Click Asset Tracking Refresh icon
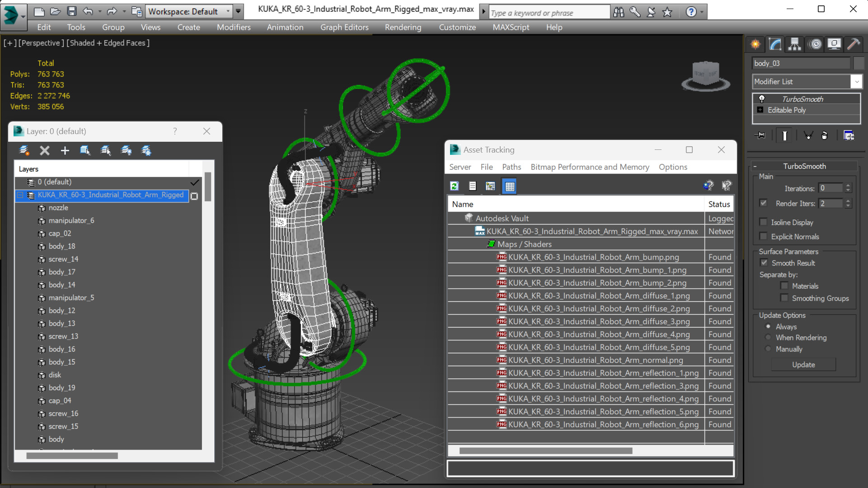The height and width of the screenshot is (488, 868). (x=455, y=186)
